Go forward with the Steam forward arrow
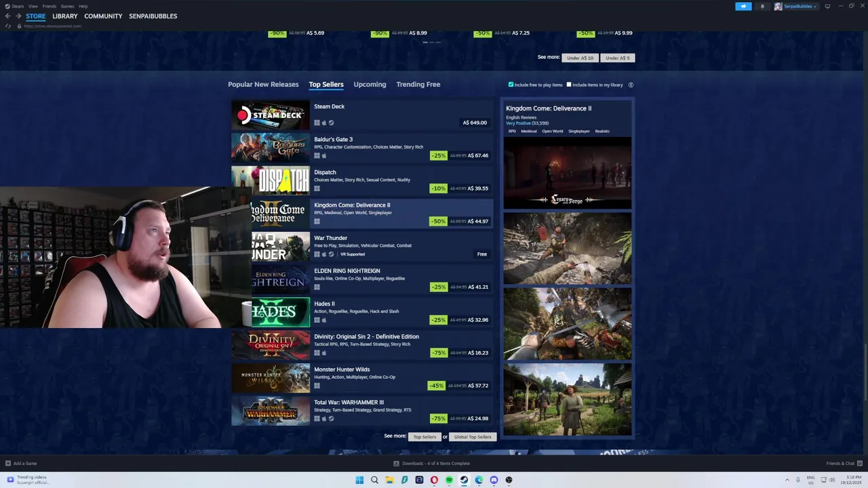The width and height of the screenshot is (868, 488). click(x=18, y=16)
